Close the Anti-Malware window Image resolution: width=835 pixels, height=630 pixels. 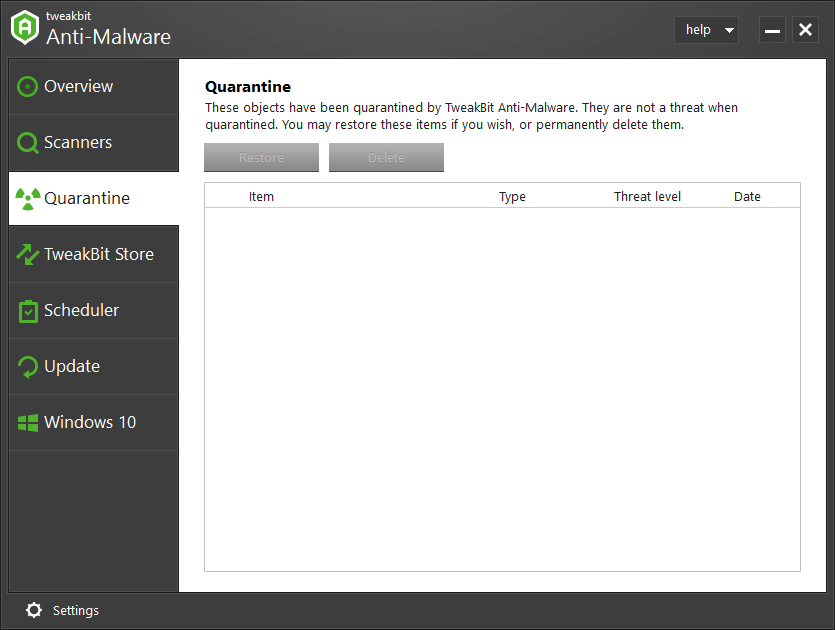[x=805, y=30]
